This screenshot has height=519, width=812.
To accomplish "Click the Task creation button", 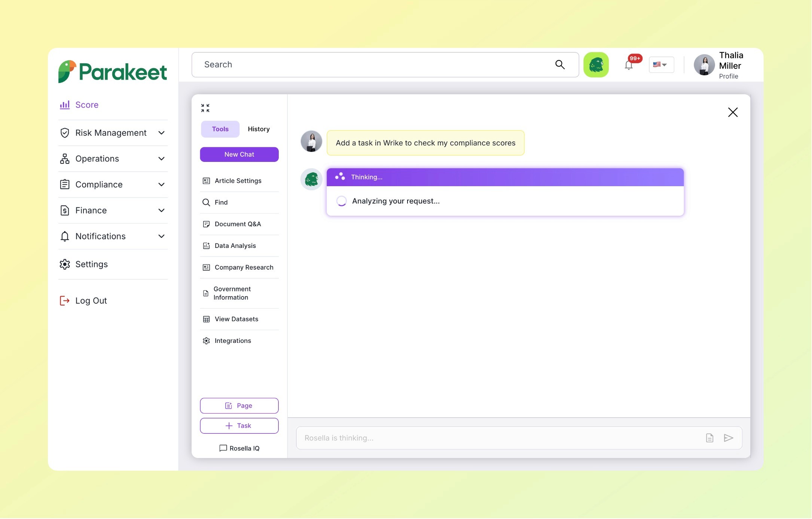I will 239,426.
